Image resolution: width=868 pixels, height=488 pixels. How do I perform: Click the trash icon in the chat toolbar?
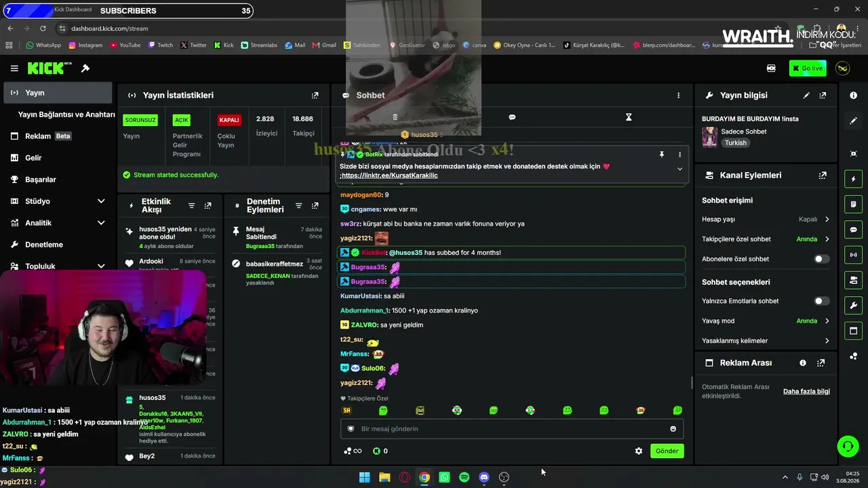click(395, 117)
